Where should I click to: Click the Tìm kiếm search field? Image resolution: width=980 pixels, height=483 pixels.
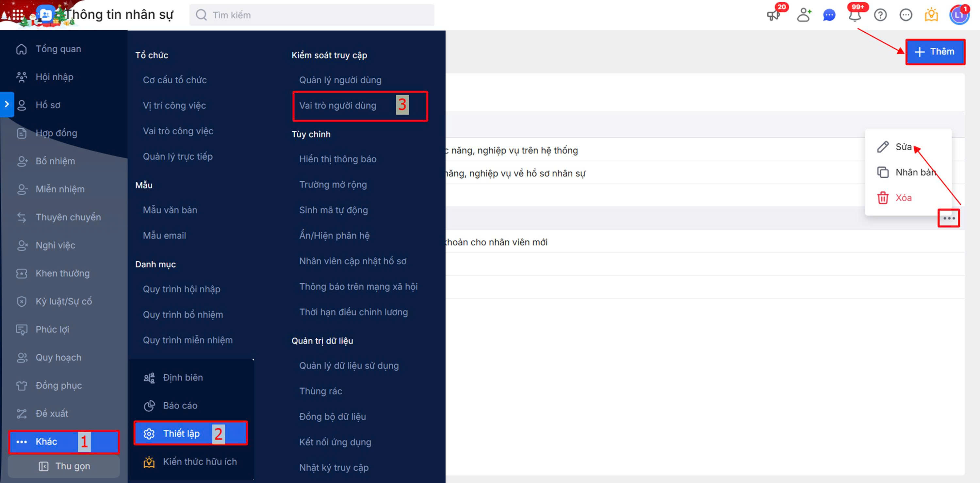pyautogui.click(x=312, y=15)
